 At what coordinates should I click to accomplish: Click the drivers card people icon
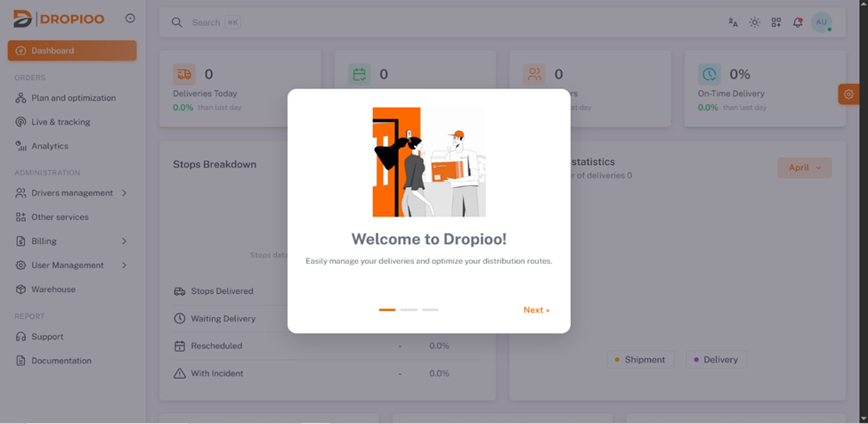[534, 74]
